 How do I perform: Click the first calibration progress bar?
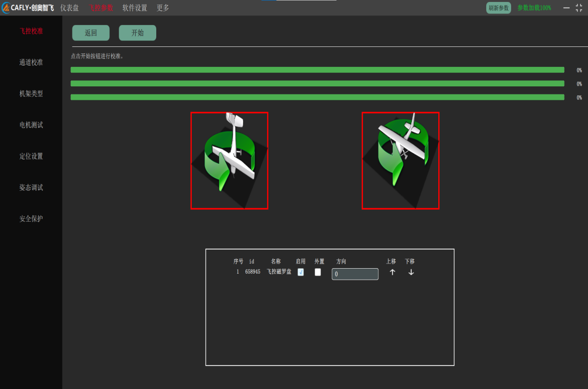pyautogui.click(x=317, y=70)
